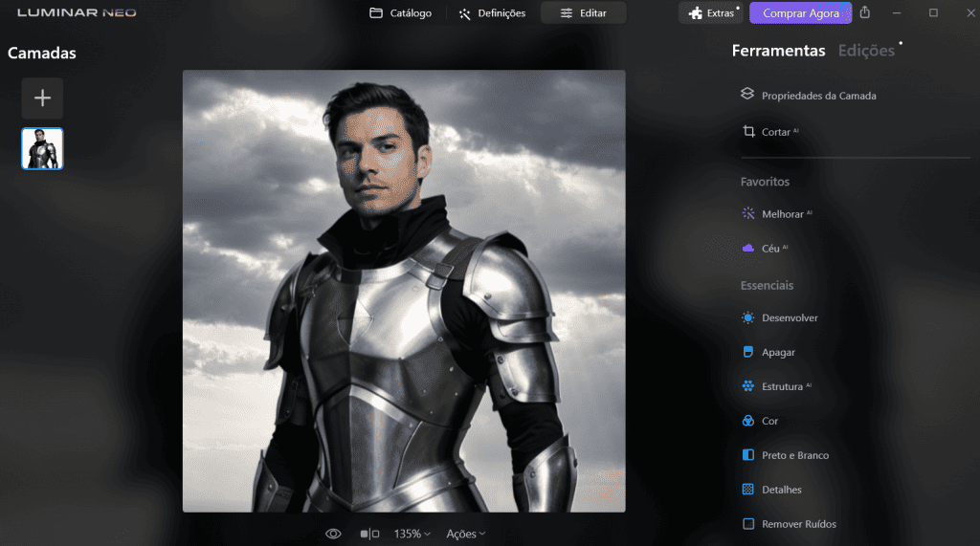
Task: Click the Comprar Agora button
Action: [800, 13]
